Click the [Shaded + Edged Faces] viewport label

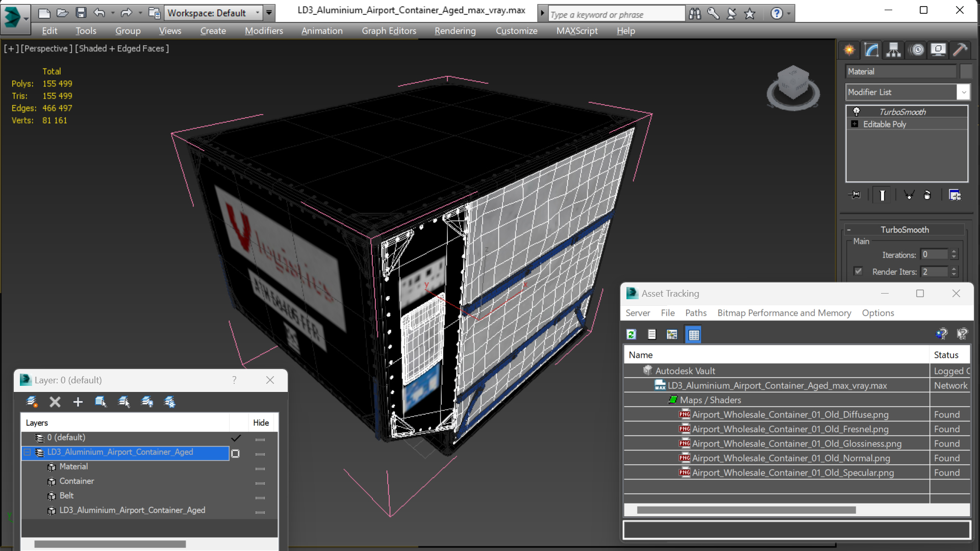tap(122, 48)
